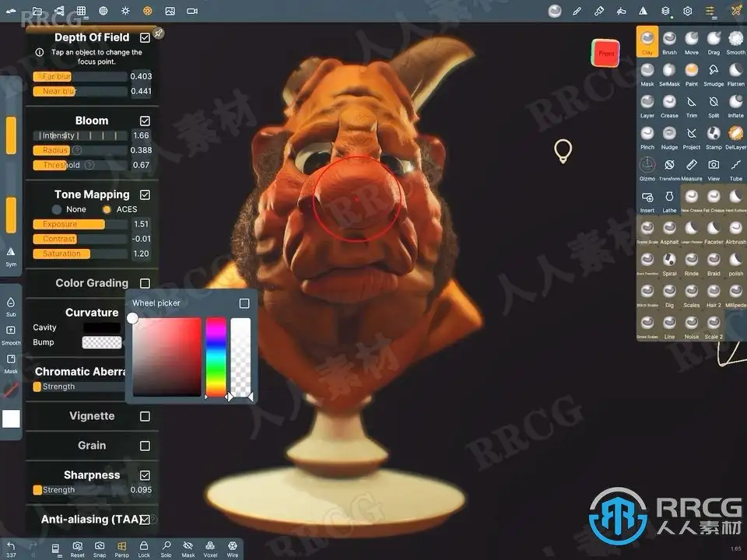Select the Tube tool

click(x=735, y=169)
